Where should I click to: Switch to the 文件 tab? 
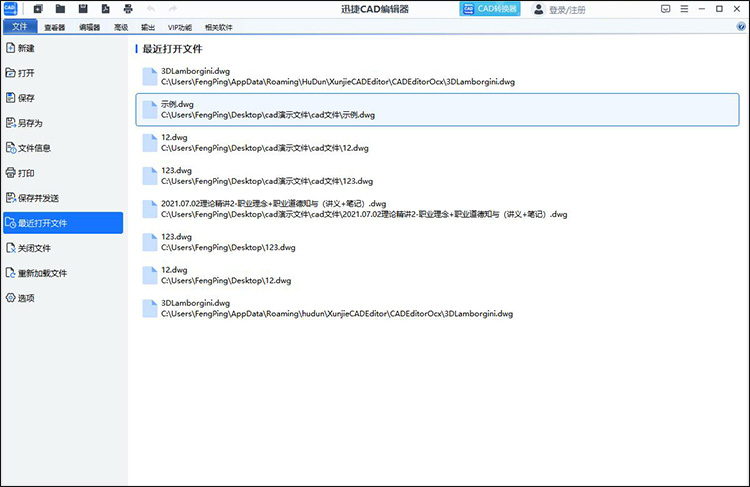tap(20, 27)
